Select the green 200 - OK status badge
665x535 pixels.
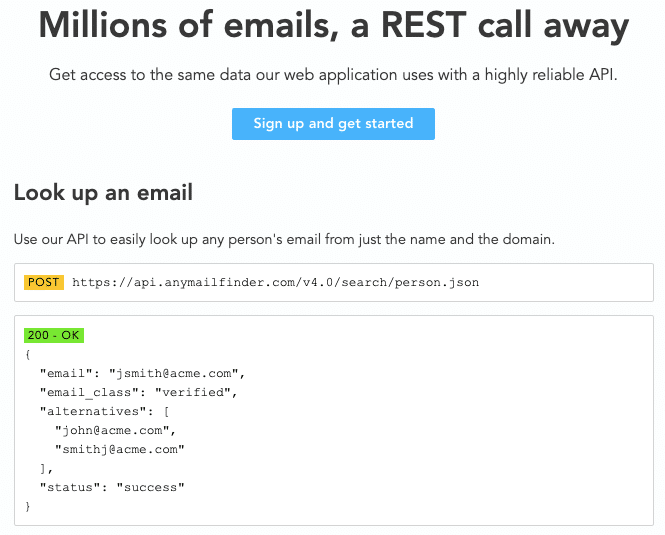(54, 335)
